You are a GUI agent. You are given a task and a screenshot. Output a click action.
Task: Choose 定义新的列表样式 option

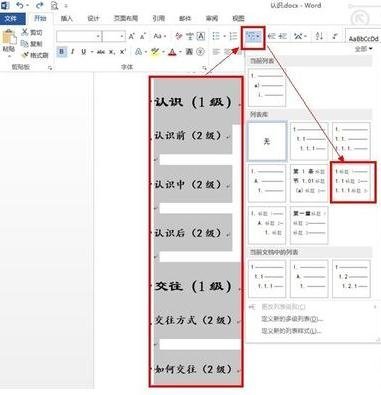click(x=291, y=331)
